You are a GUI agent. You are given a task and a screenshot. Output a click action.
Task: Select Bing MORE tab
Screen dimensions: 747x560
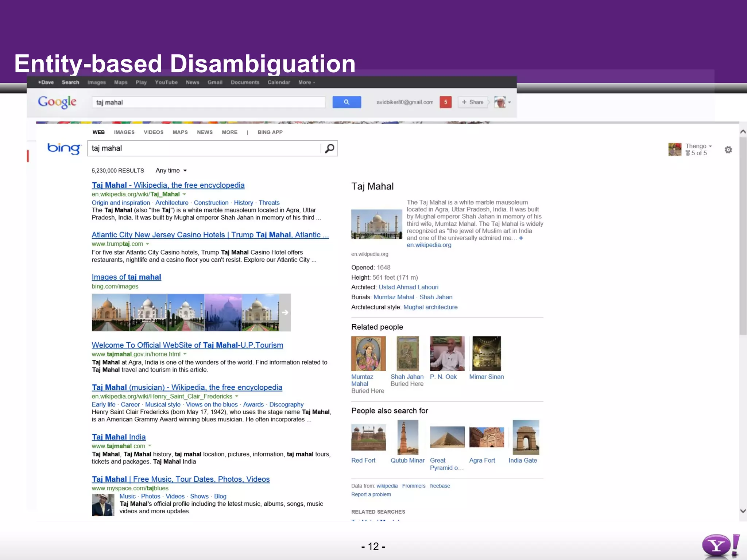(x=229, y=132)
